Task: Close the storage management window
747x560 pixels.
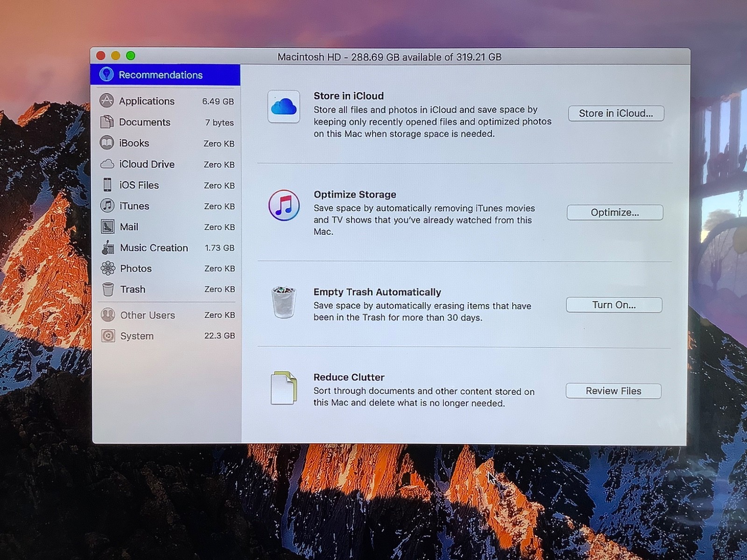Action: click(x=100, y=56)
